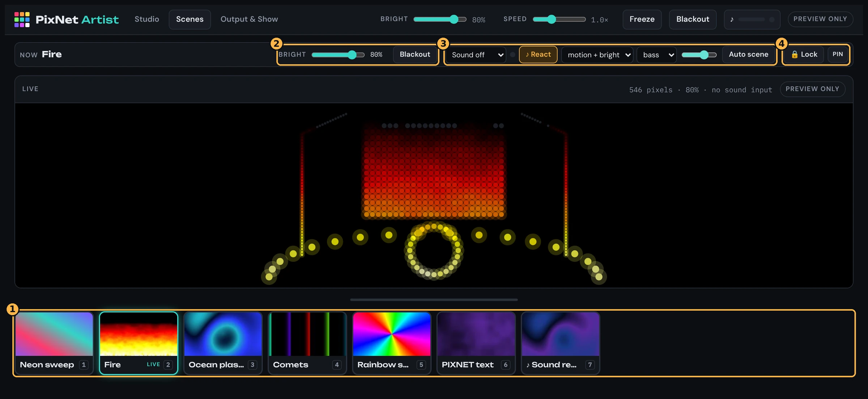Click the 'no sound input' status text
The height and width of the screenshot is (399, 868).
tap(742, 90)
